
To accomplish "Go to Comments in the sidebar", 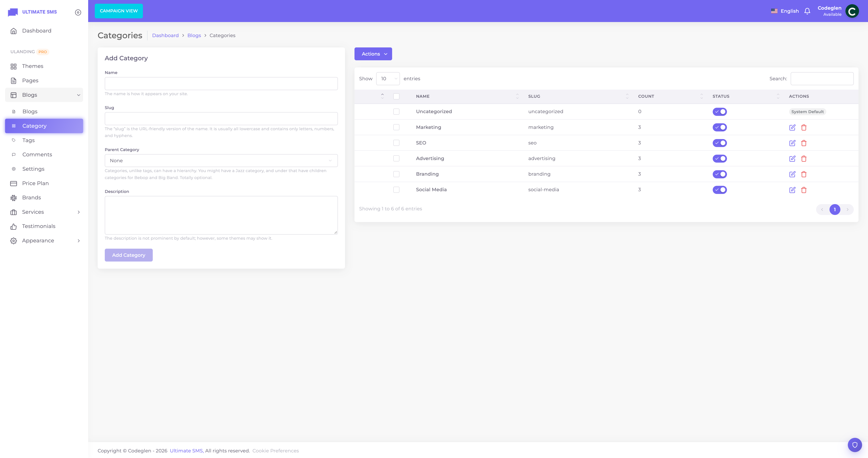I will pyautogui.click(x=44, y=155).
